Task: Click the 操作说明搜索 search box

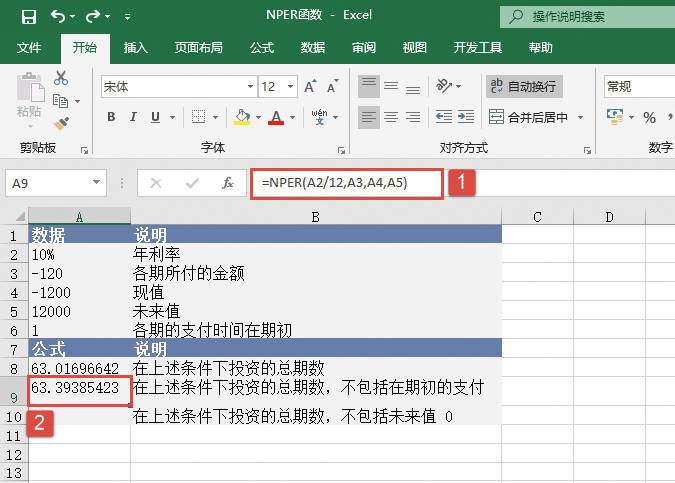Action: point(587,17)
